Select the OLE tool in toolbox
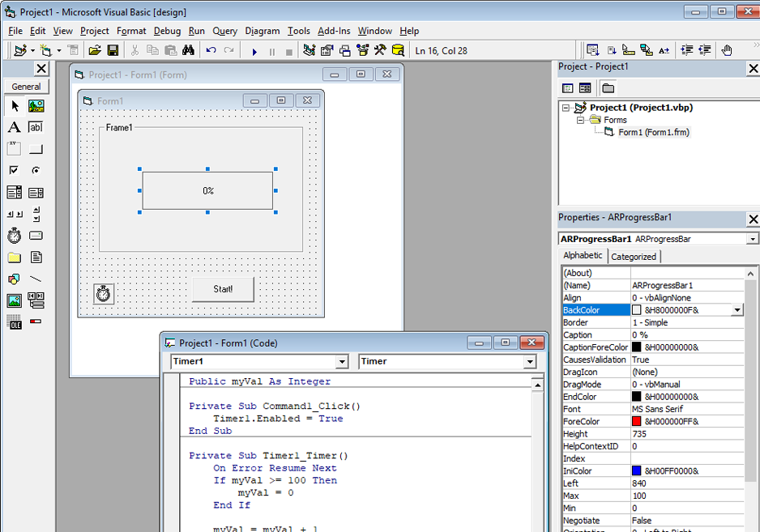This screenshot has width=760, height=532. 15,321
